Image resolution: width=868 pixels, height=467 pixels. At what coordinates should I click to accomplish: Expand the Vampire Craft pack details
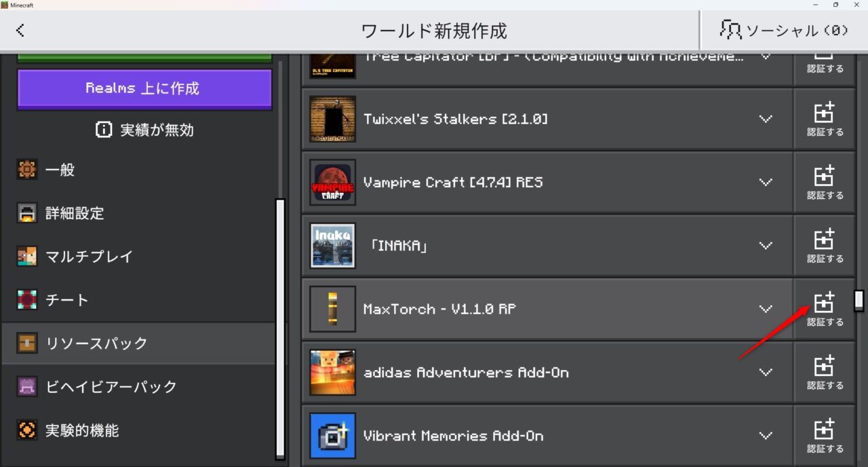pyautogui.click(x=766, y=183)
